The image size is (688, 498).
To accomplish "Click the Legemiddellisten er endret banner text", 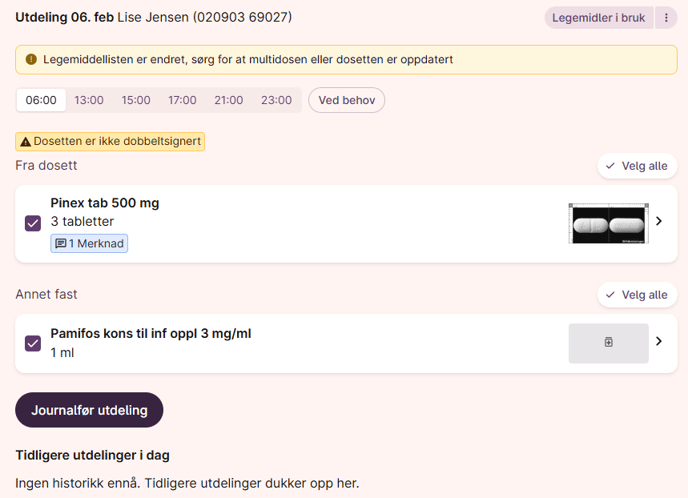I will coord(248,59).
